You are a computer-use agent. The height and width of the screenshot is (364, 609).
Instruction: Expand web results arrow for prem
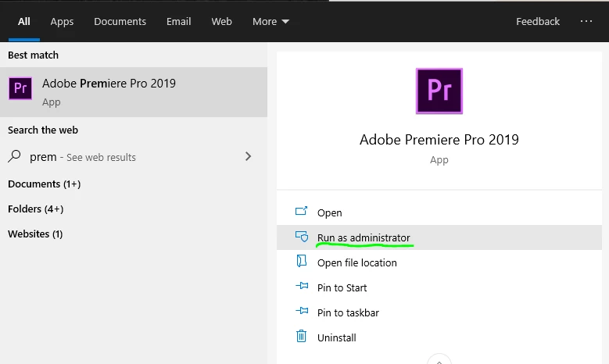249,156
